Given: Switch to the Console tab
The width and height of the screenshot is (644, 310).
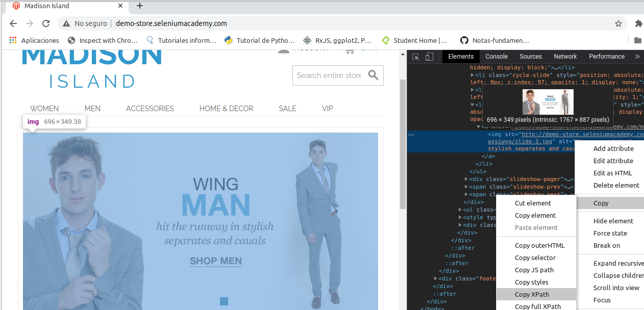Looking at the screenshot, I should click(x=497, y=57).
